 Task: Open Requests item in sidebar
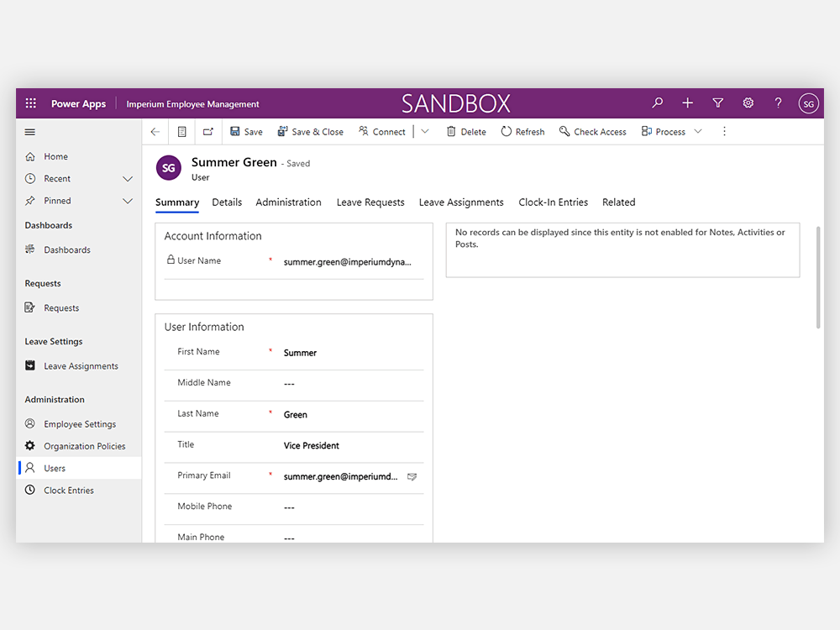[x=79, y=308]
